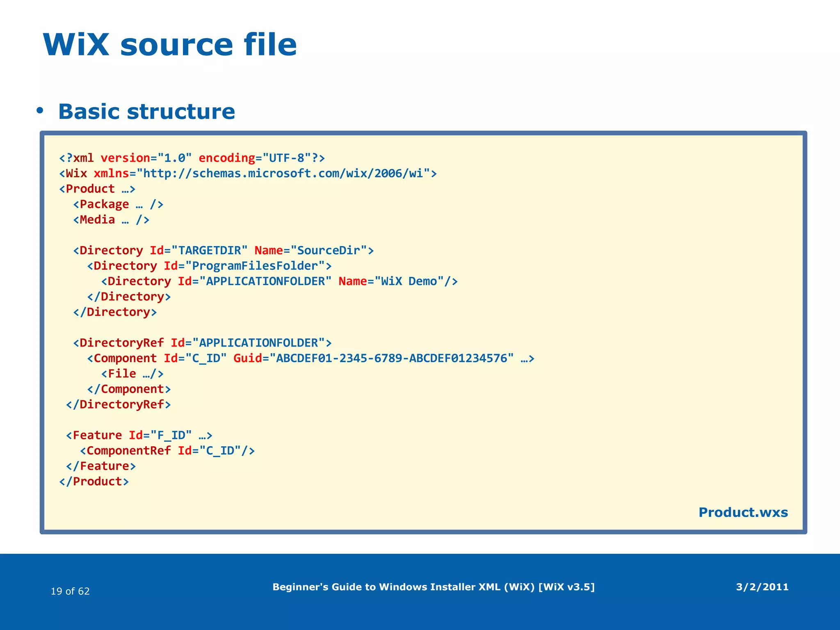This screenshot has width=840, height=630.
Task: Select the 'Basic structure' bullet heading
Action: [x=146, y=112]
